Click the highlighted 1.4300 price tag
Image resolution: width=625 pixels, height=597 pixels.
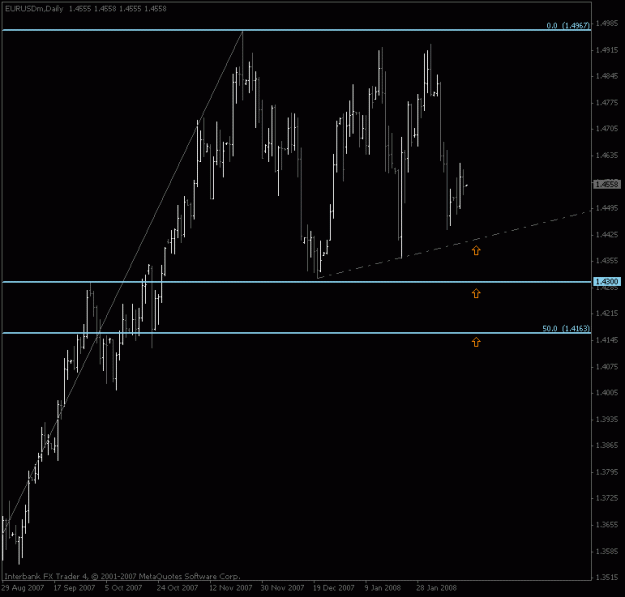click(607, 281)
